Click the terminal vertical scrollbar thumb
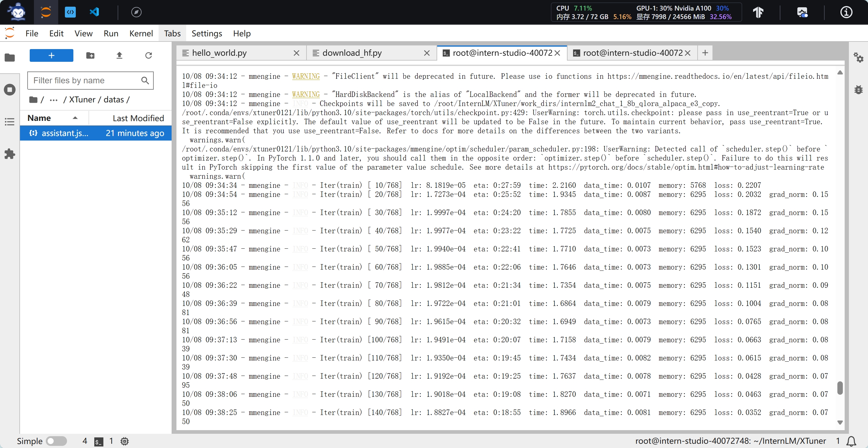Image resolution: width=868 pixels, height=448 pixels. pyautogui.click(x=840, y=388)
